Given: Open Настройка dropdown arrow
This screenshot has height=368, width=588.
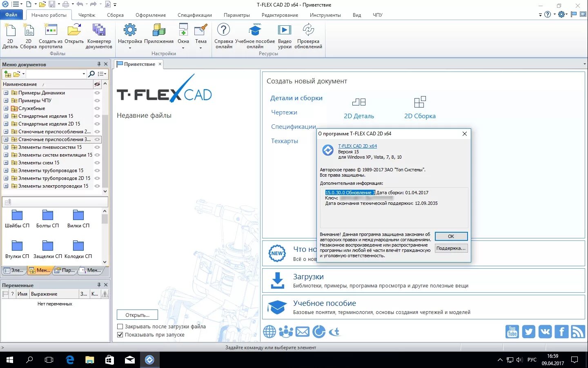Looking at the screenshot, I should [130, 48].
